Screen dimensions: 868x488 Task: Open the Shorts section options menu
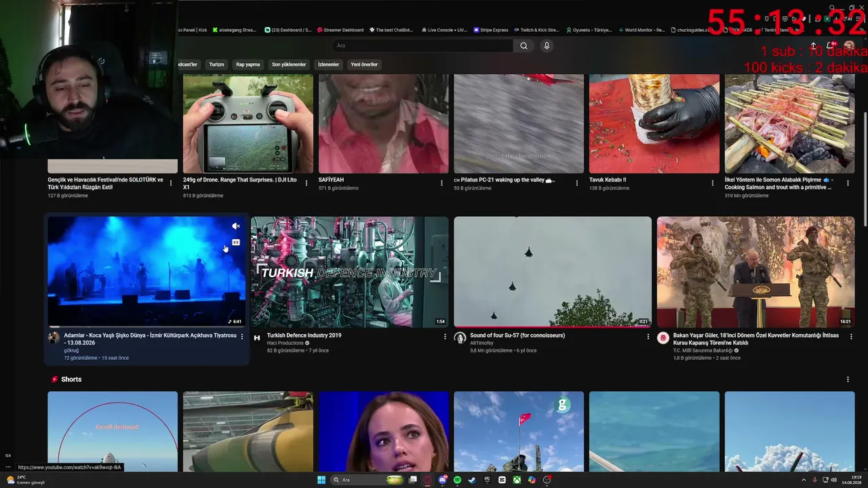pyautogui.click(x=848, y=380)
